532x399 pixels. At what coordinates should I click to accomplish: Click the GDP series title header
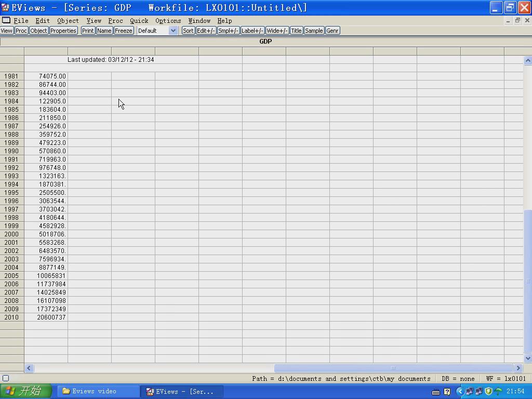point(265,42)
